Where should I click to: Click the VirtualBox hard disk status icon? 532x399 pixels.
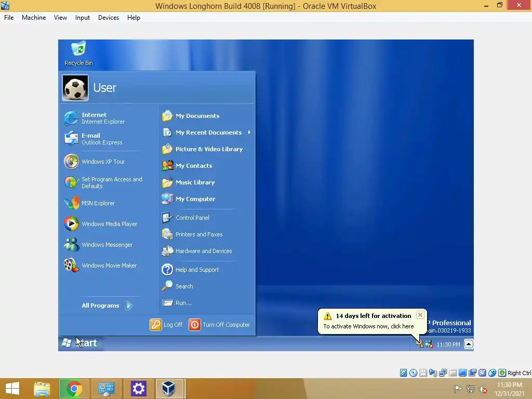tap(403, 373)
